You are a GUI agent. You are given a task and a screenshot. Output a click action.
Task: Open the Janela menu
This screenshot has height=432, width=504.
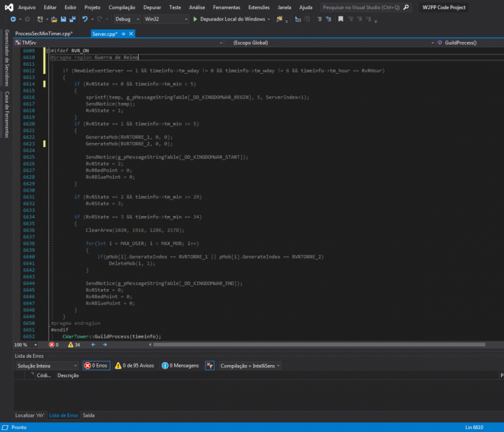(284, 7)
